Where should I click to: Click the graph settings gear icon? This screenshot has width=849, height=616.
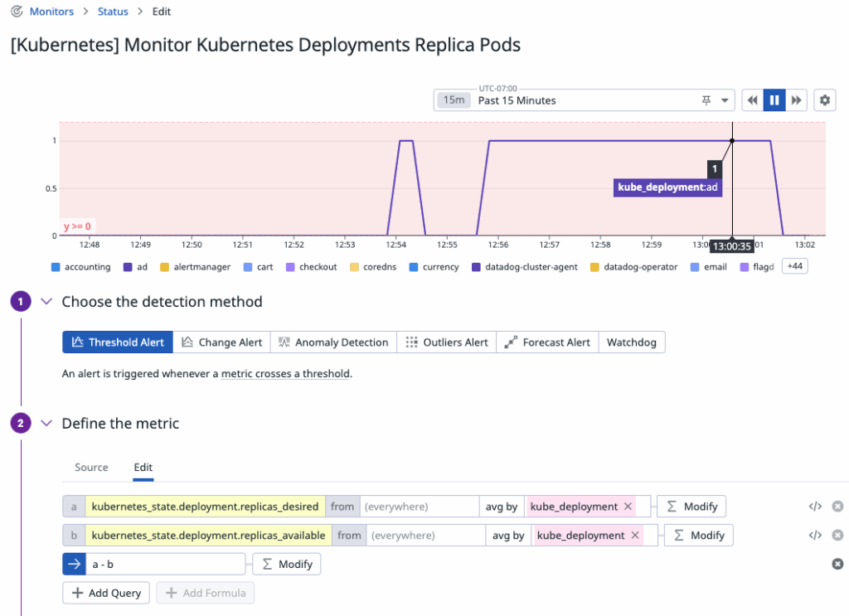[x=824, y=100]
